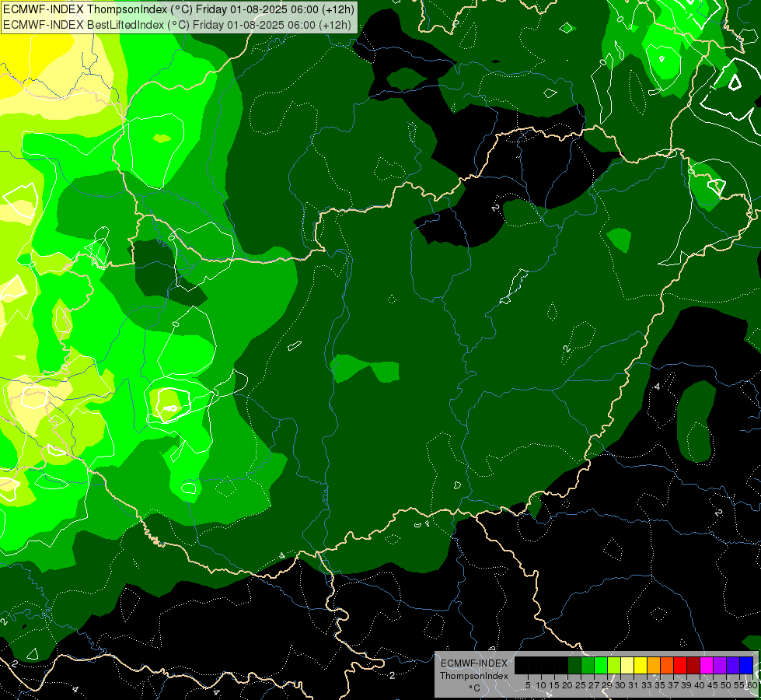
Task: Click legend tick value 20
Action: [567, 685]
